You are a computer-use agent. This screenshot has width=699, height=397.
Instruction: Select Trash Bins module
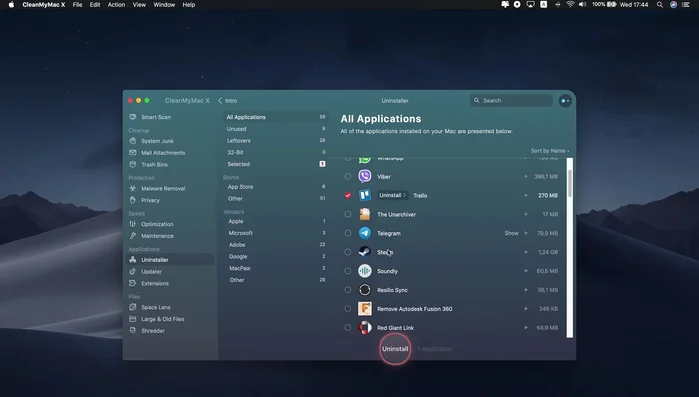pos(148,164)
